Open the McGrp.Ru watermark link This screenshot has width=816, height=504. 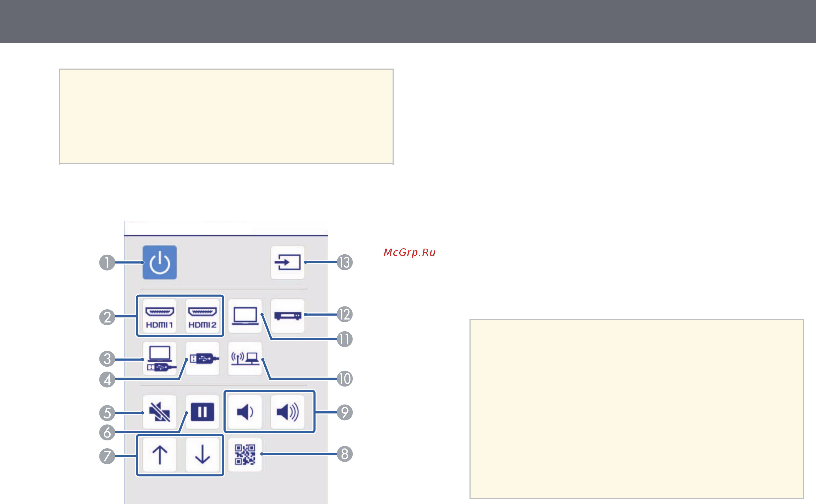tap(409, 252)
